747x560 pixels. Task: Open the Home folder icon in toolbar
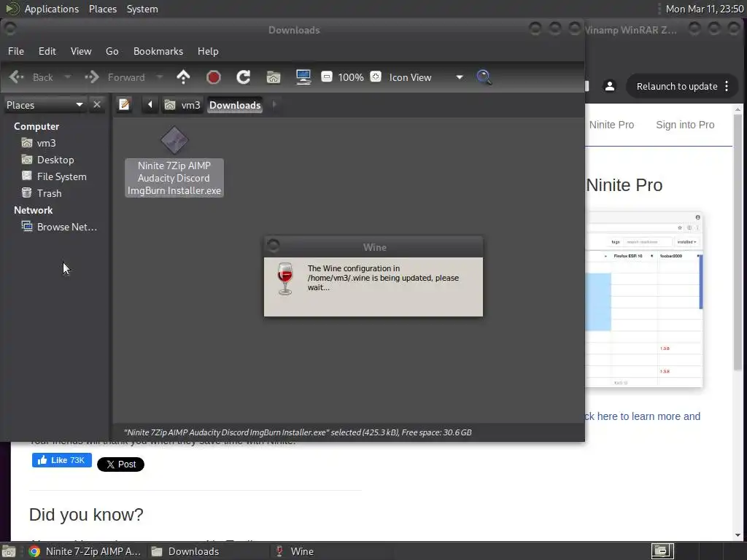[x=274, y=77]
